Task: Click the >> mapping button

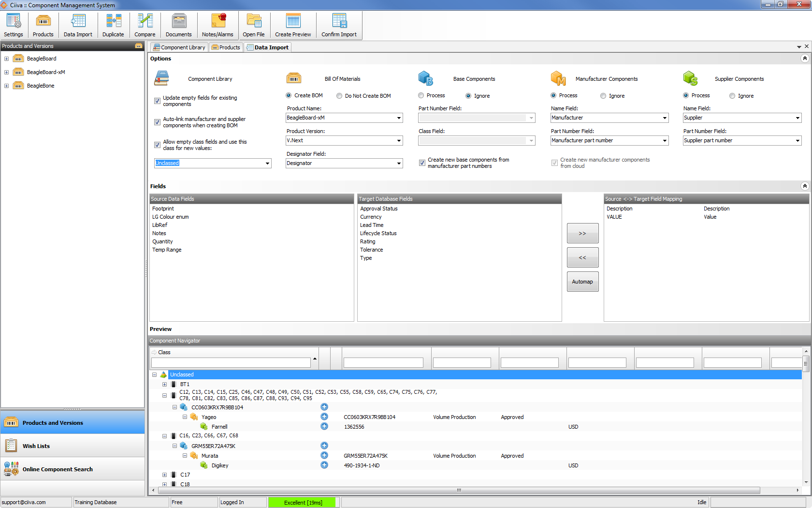Action: 582,233
